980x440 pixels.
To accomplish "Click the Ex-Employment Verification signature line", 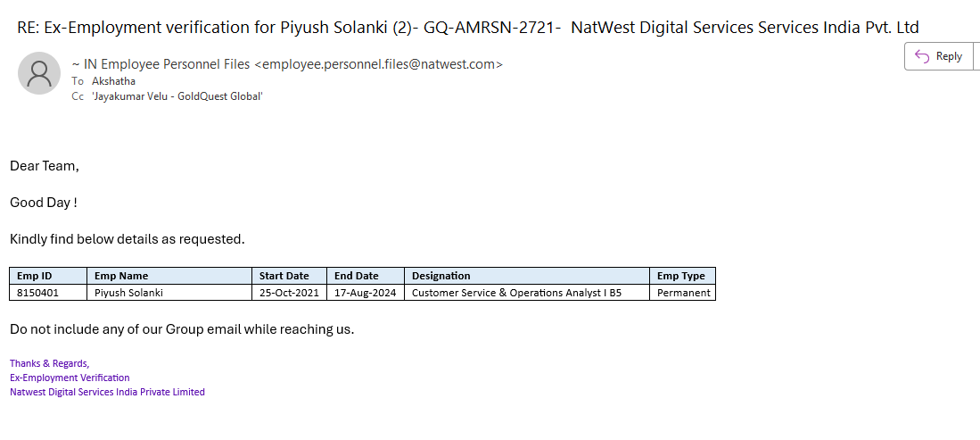I will 70,378.
